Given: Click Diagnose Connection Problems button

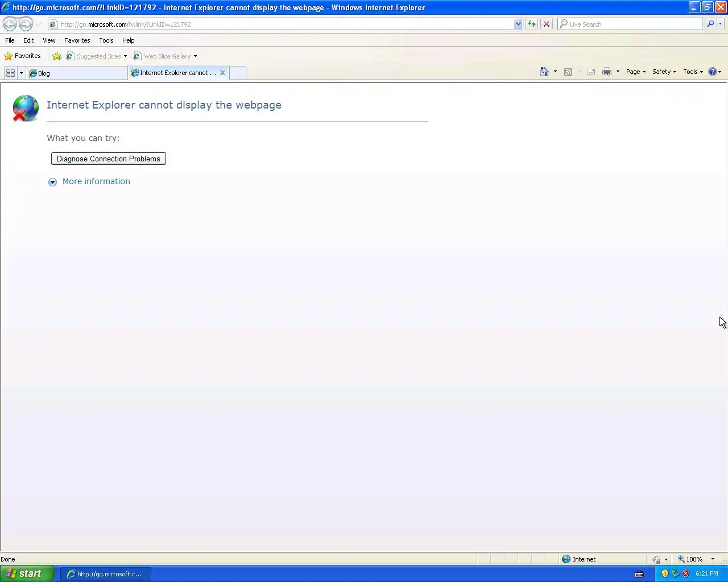Looking at the screenshot, I should point(109,159).
